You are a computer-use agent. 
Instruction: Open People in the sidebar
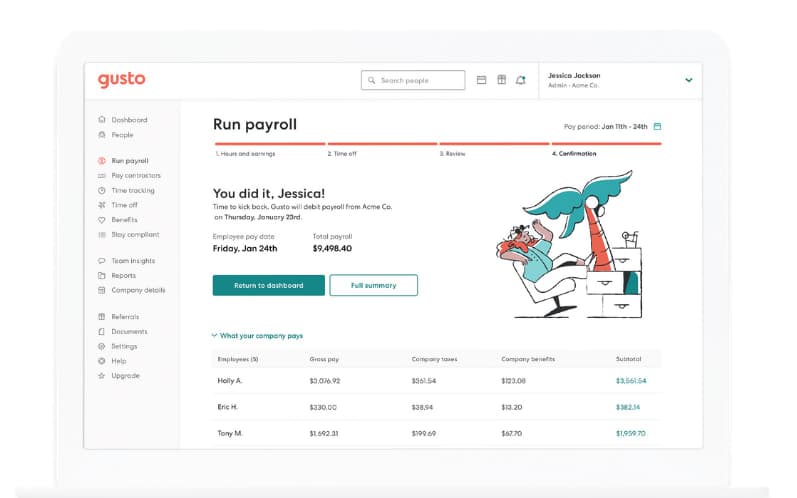122,135
